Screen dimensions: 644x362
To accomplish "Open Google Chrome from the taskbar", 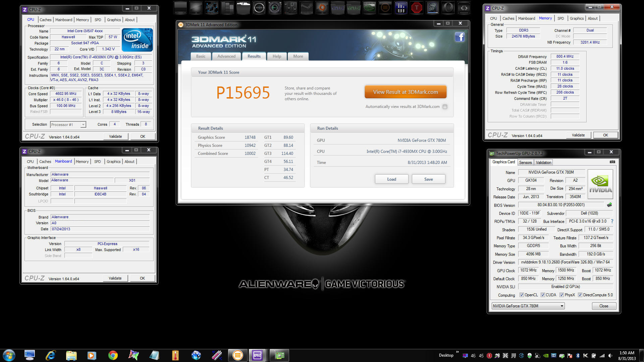I will (113, 355).
